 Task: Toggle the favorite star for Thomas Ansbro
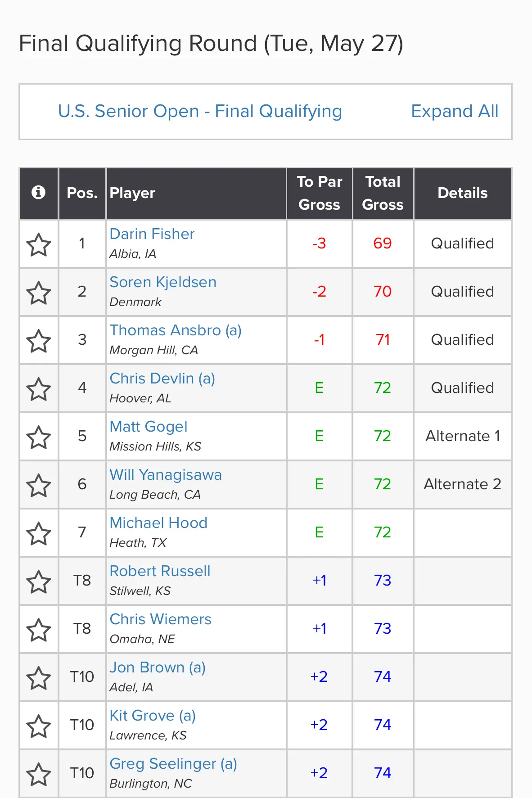click(39, 341)
